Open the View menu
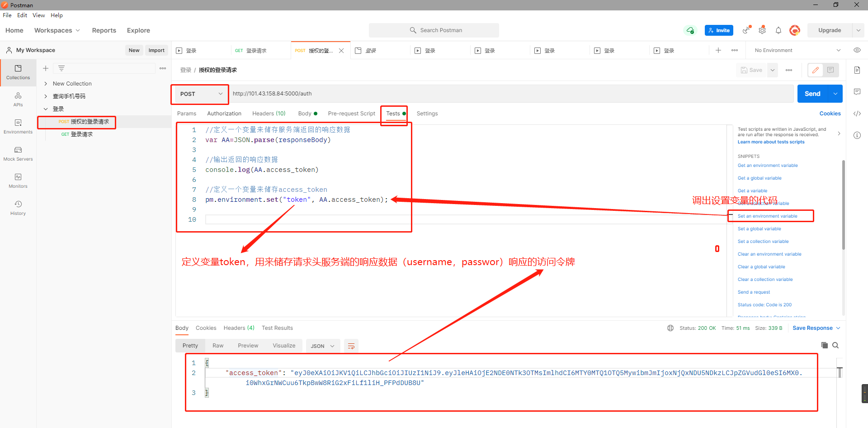The height and width of the screenshot is (428, 868). (x=38, y=15)
